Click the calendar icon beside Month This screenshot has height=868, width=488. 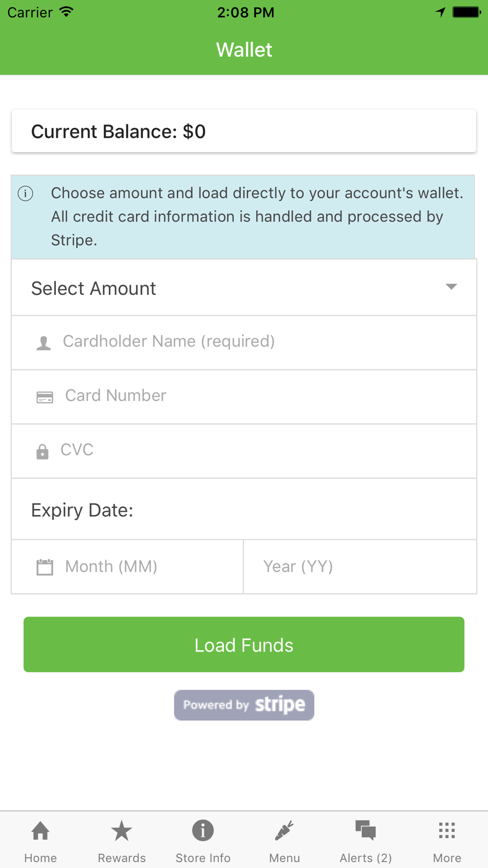coord(45,567)
